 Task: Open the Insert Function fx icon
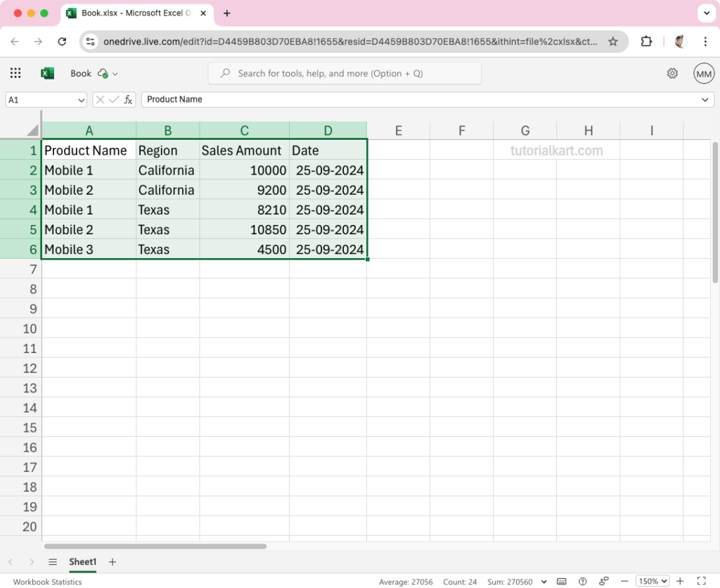click(x=129, y=99)
